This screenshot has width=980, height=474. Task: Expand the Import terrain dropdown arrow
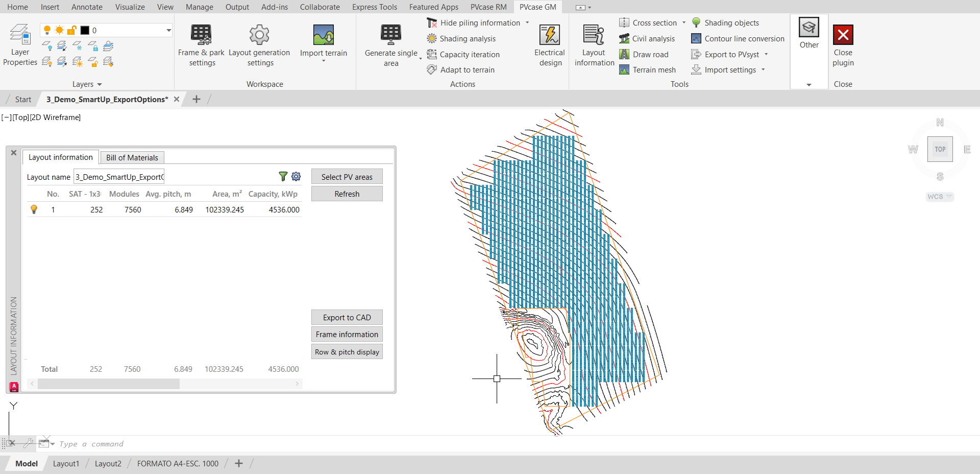[x=324, y=61]
